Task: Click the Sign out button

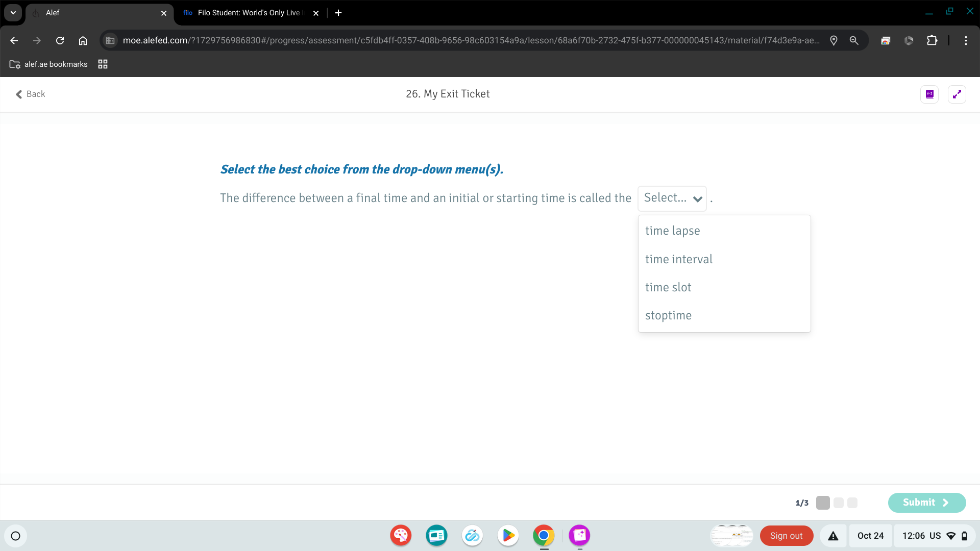Action: pos(786,536)
